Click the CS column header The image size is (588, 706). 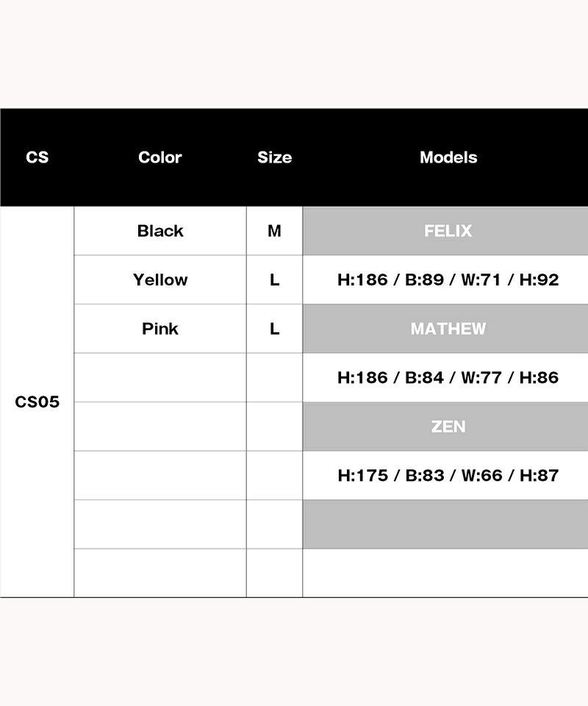click(37, 157)
